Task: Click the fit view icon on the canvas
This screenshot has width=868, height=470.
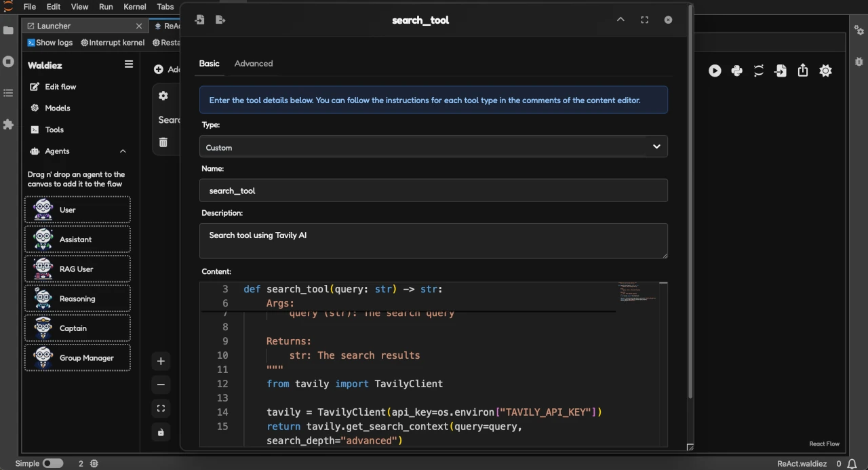Action: click(161, 408)
